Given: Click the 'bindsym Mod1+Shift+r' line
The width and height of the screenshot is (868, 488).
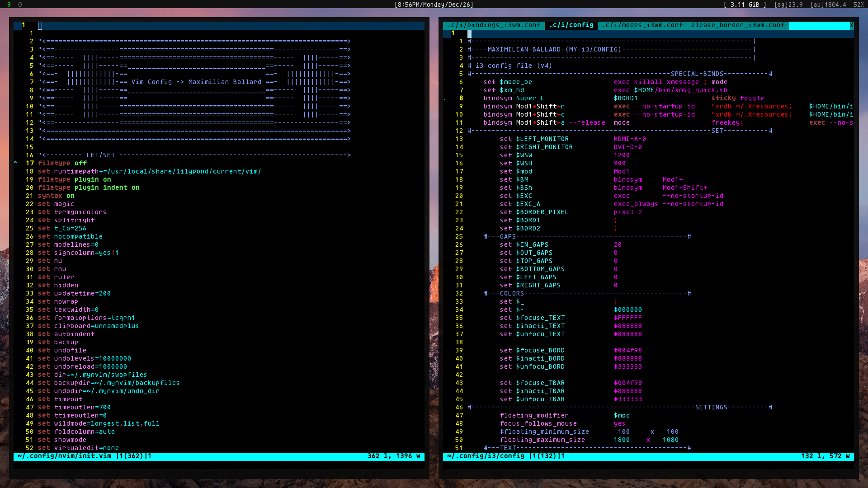Looking at the screenshot, I should pos(668,107).
